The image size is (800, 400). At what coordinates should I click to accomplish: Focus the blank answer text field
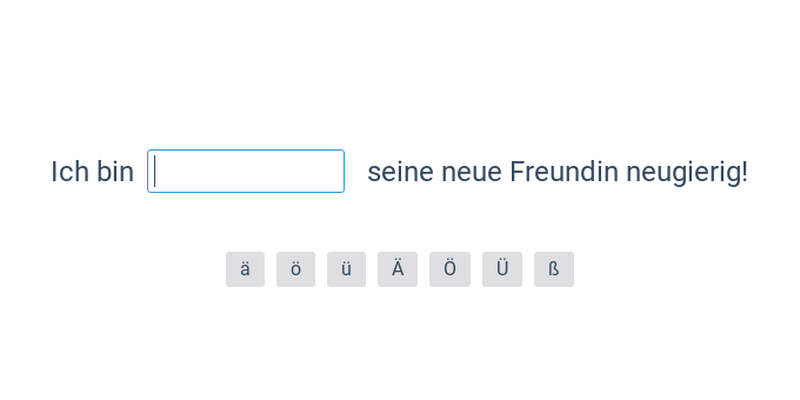click(246, 171)
